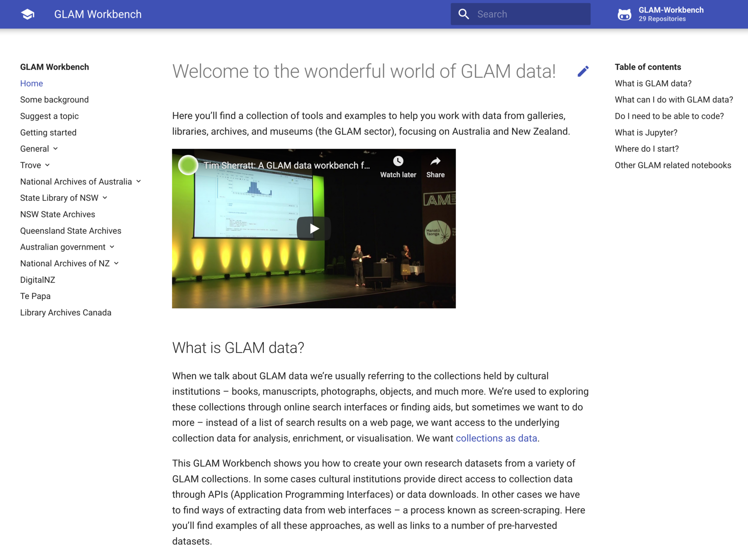Open DigitalNZ page

coord(38,280)
